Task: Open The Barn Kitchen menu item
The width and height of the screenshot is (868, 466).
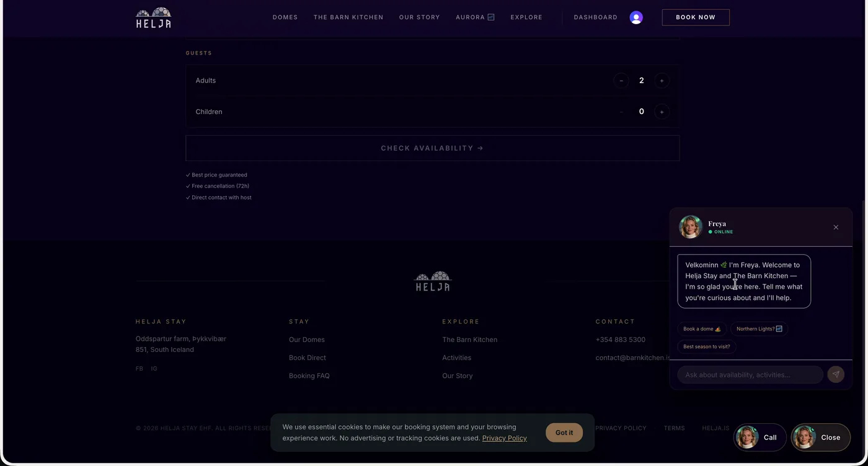Action: 348,17
